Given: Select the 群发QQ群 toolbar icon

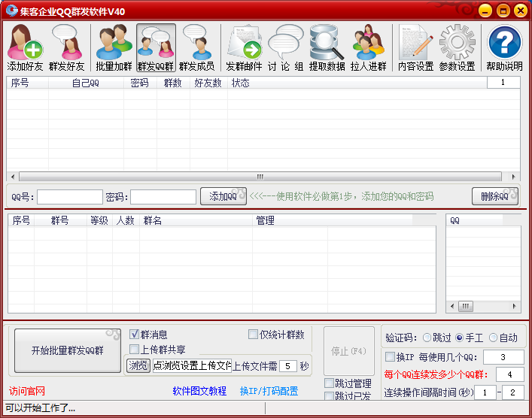Looking at the screenshot, I should tap(156, 47).
